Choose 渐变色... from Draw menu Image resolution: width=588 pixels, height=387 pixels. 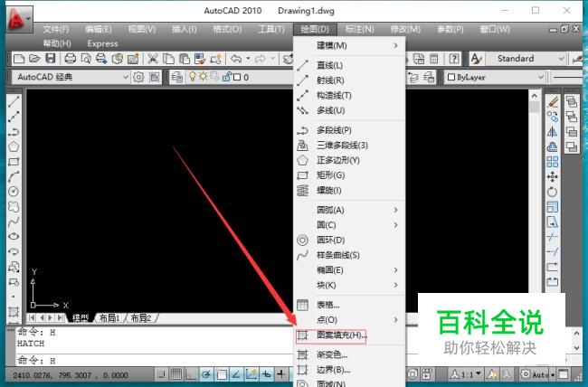coord(349,354)
